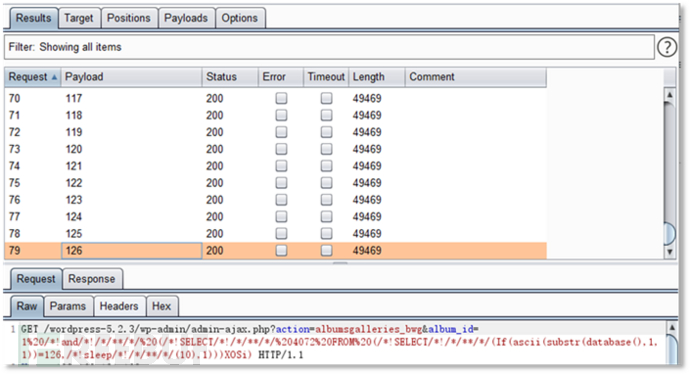Toggle Timeout checkbox for request 73

[327, 149]
